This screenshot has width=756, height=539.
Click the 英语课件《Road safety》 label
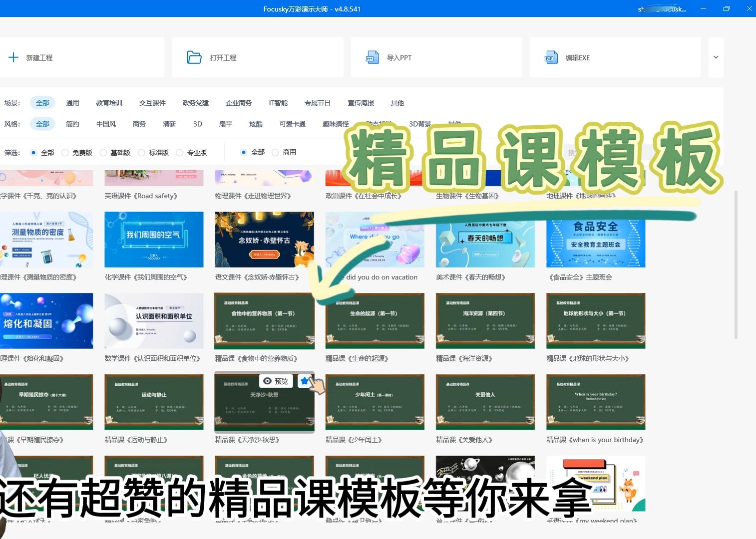point(141,196)
